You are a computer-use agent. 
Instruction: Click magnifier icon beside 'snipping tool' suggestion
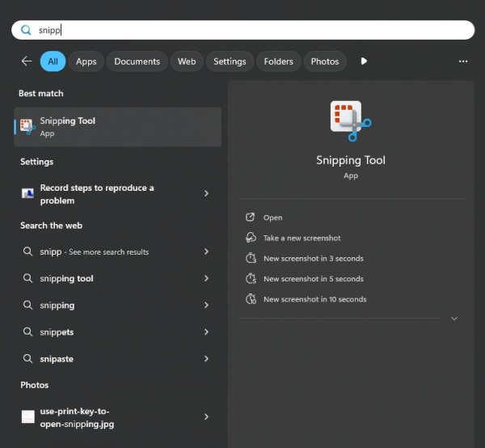(27, 278)
